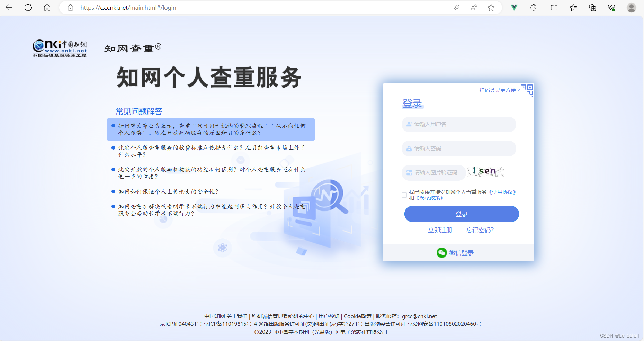Open 京公网安备11010802020460号 link
The width and height of the screenshot is (644, 341).
point(444,324)
